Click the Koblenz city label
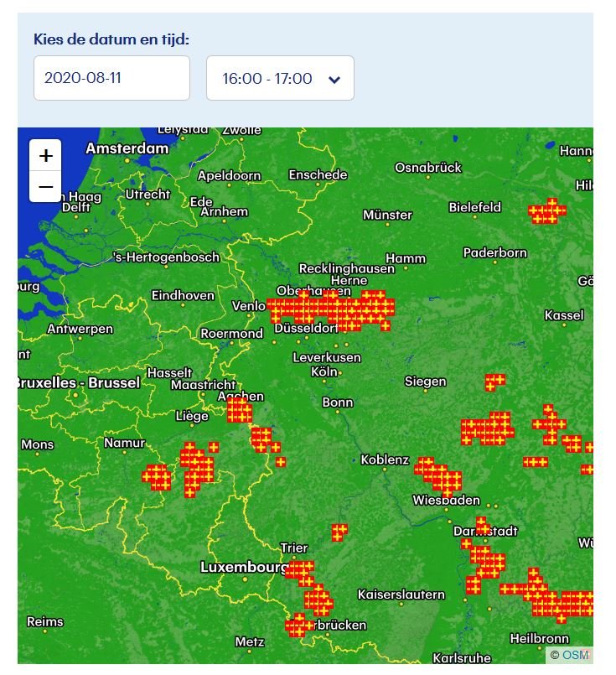616x675 pixels. (385, 460)
